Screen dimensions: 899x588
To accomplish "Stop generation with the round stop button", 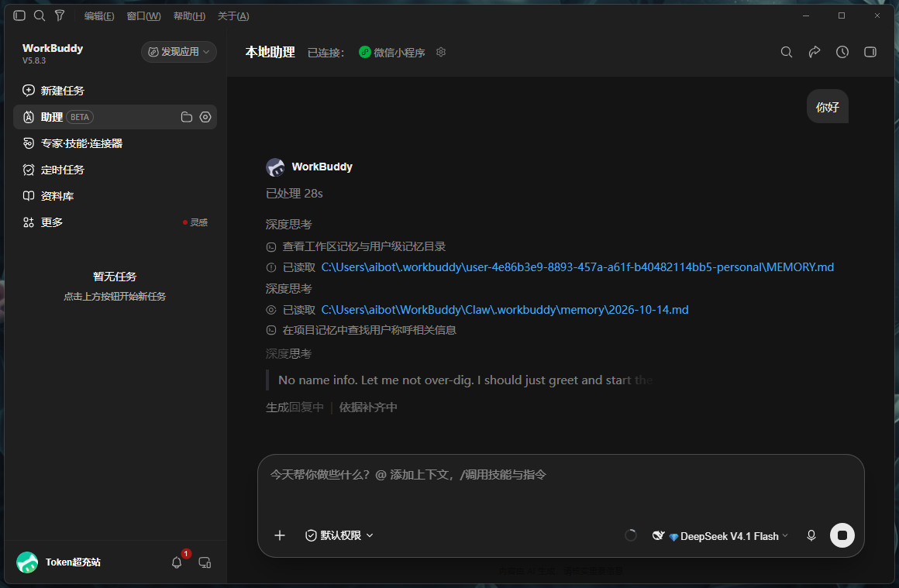I will coord(842,535).
